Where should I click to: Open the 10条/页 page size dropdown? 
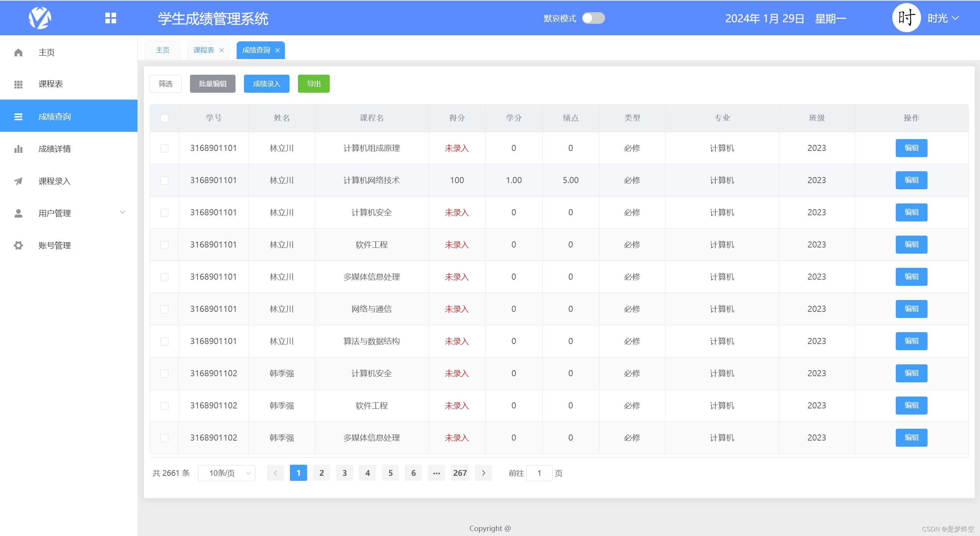[x=227, y=473]
